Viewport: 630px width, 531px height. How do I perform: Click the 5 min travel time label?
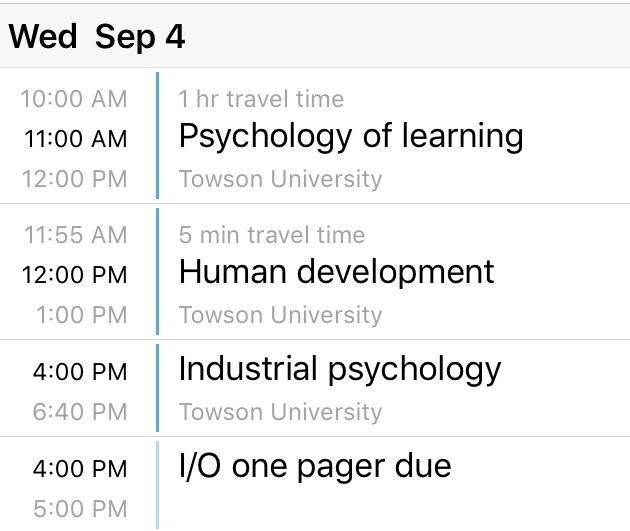pos(271,235)
